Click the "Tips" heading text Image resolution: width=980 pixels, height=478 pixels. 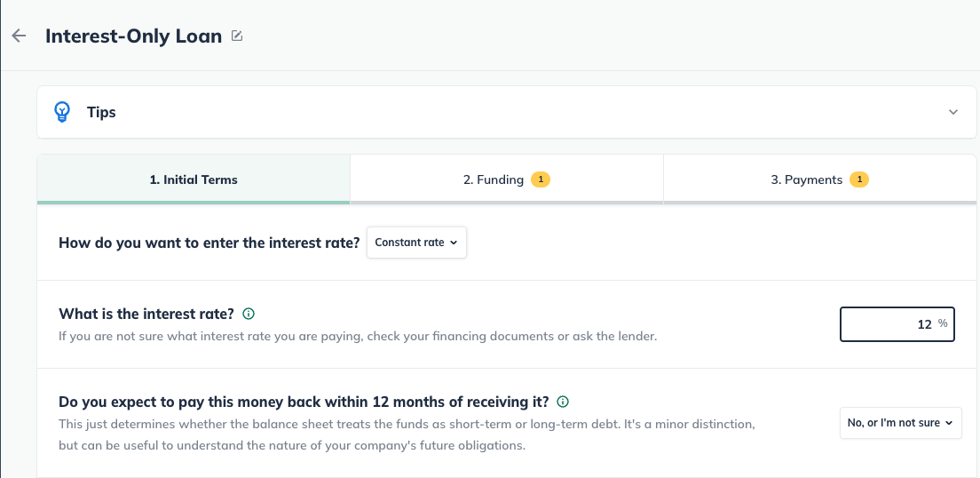coord(101,112)
